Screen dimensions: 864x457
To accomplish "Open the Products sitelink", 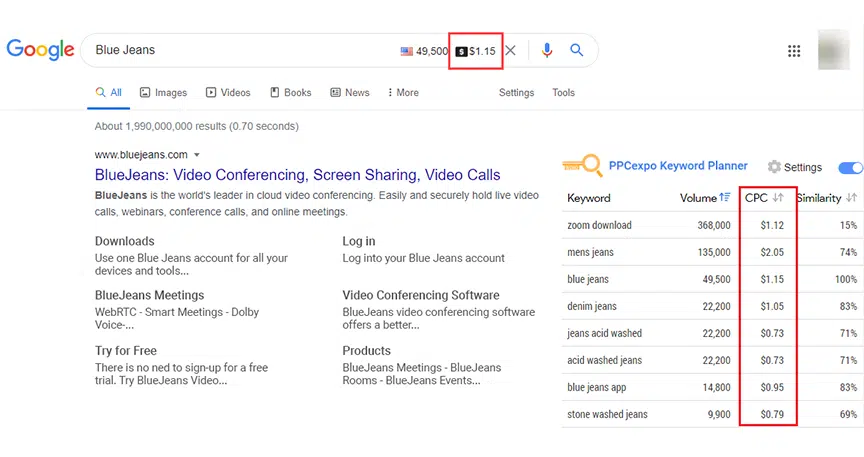I will (x=366, y=351).
